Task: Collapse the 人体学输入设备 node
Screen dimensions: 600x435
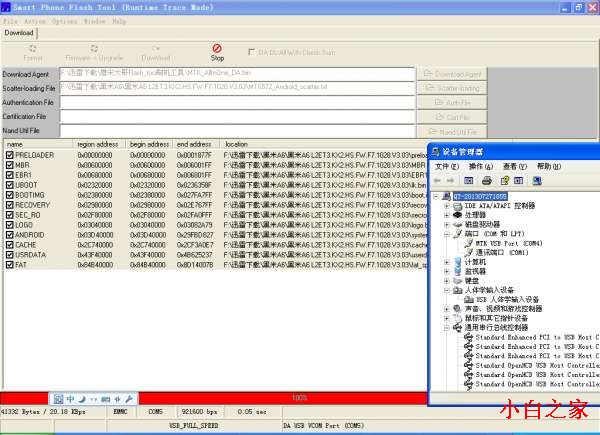Action: [x=447, y=290]
